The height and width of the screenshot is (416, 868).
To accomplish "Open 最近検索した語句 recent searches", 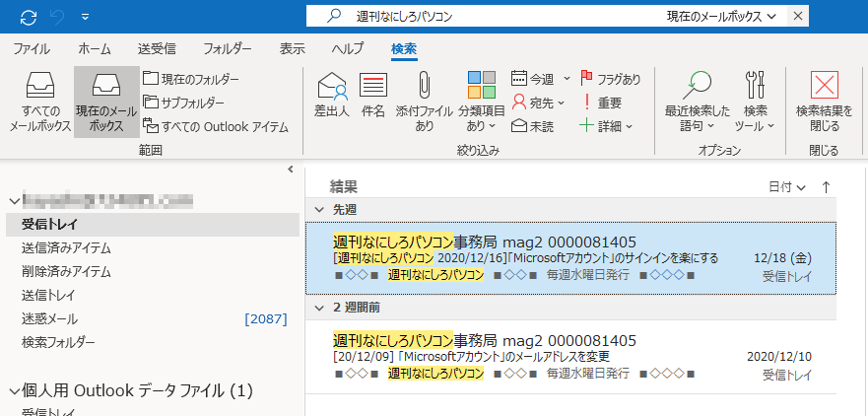I will (x=697, y=102).
